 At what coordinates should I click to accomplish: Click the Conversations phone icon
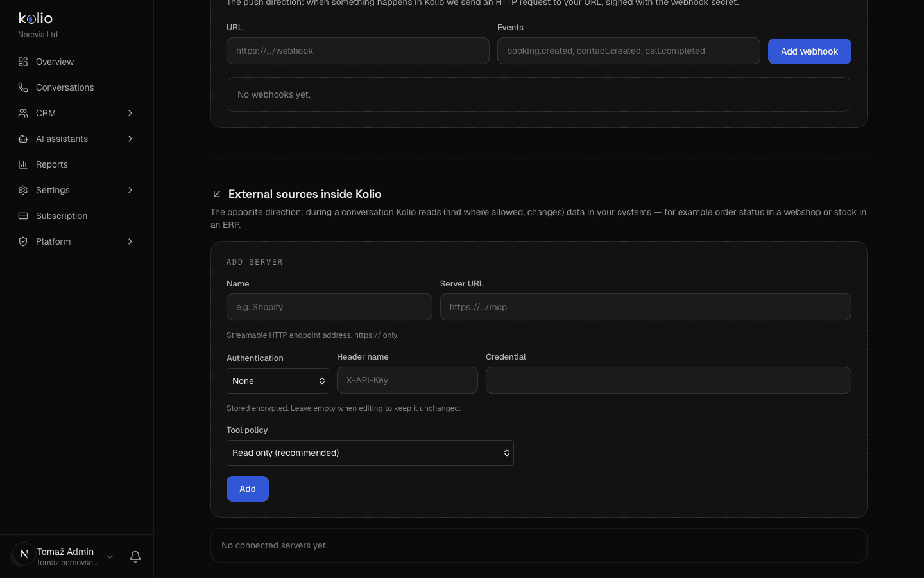click(23, 87)
